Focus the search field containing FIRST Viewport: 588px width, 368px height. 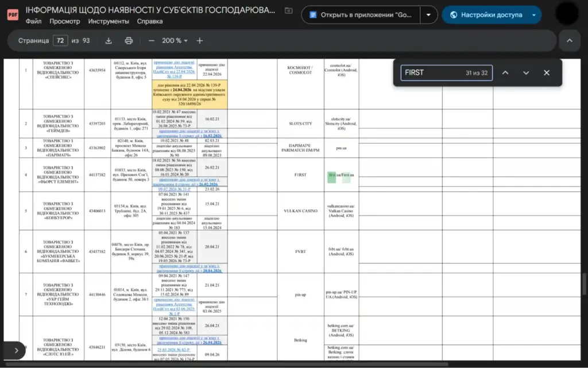pyautogui.click(x=446, y=73)
